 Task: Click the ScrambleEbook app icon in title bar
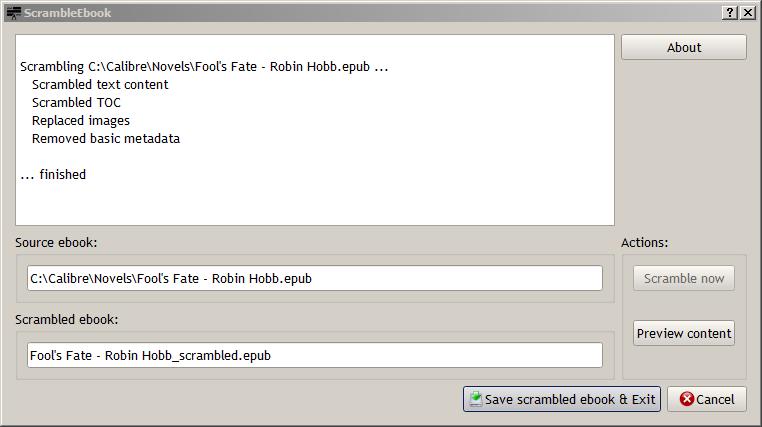[13, 13]
